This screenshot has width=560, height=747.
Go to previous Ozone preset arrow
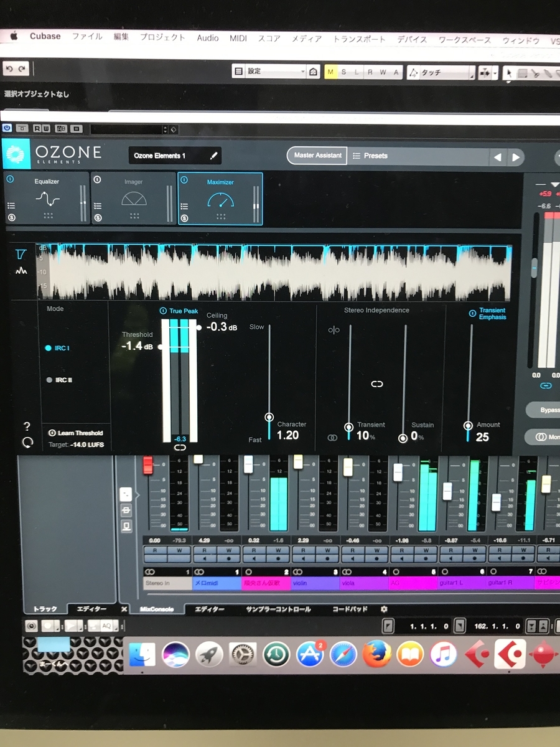tap(498, 157)
